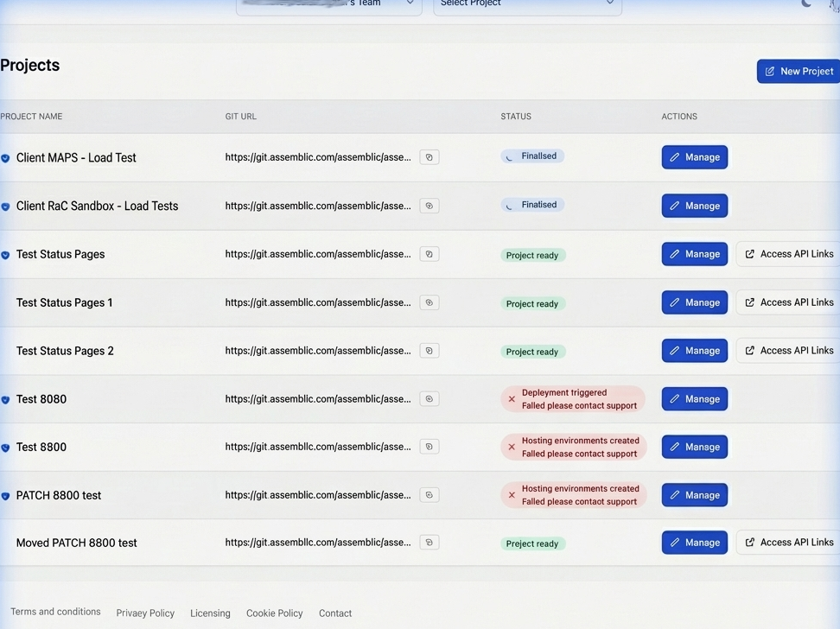Image resolution: width=840 pixels, height=629 pixels.
Task: Click the New Project button
Action: pos(798,71)
